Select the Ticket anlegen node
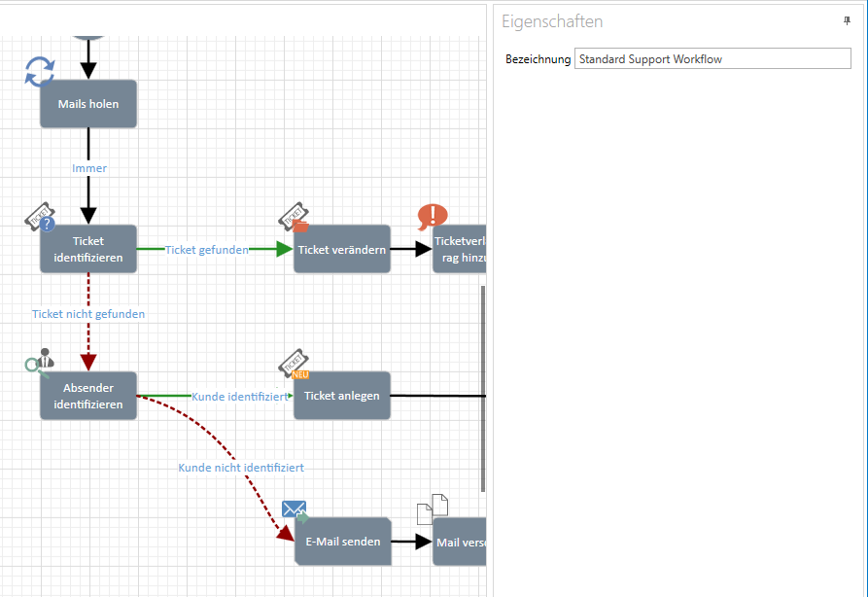 coord(342,396)
